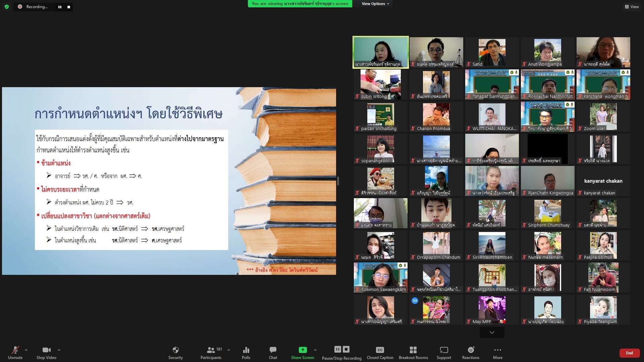Click the green encryption shield icon
The image size is (644, 362).
[x=7, y=7]
